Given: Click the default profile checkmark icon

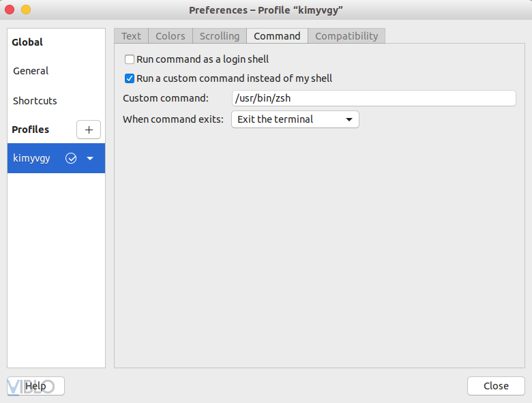Looking at the screenshot, I should [71, 158].
